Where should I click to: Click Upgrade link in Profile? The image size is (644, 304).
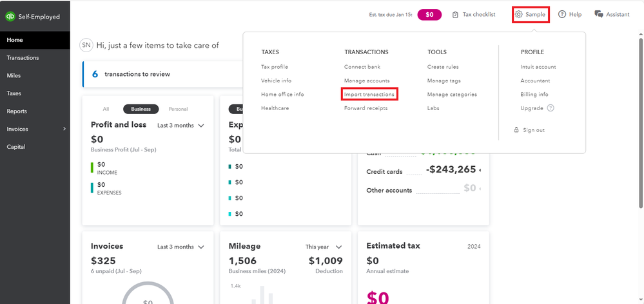(532, 108)
